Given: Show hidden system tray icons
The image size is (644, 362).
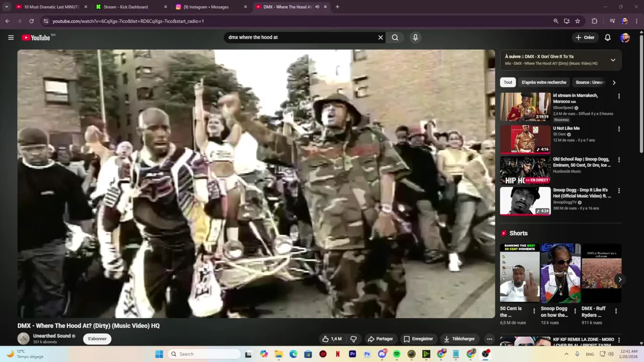Looking at the screenshot, I should (567, 354).
